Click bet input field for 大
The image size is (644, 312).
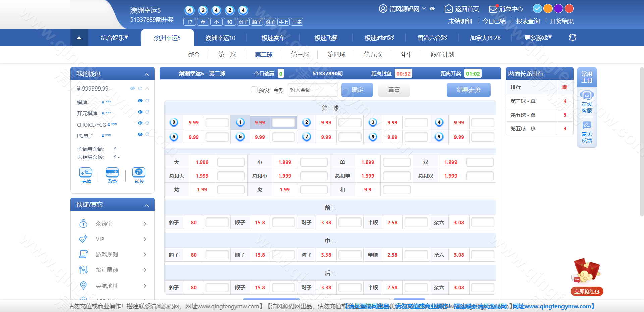point(231,162)
